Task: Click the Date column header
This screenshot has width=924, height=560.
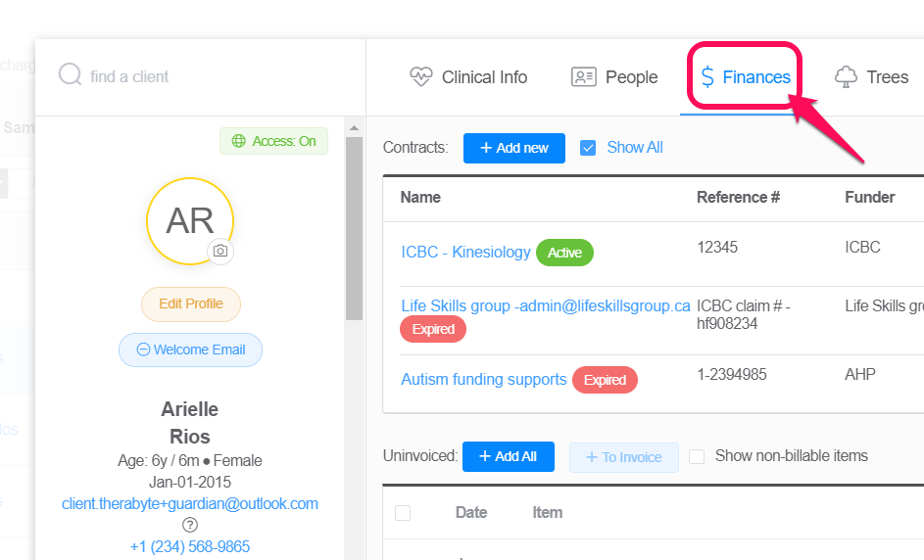Action: coord(471,513)
